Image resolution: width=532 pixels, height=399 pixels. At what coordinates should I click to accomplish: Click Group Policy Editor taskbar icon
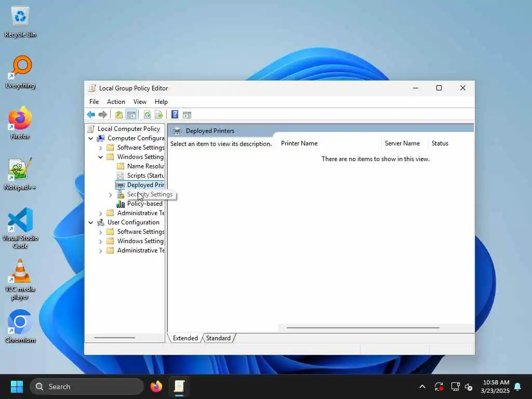click(x=179, y=387)
